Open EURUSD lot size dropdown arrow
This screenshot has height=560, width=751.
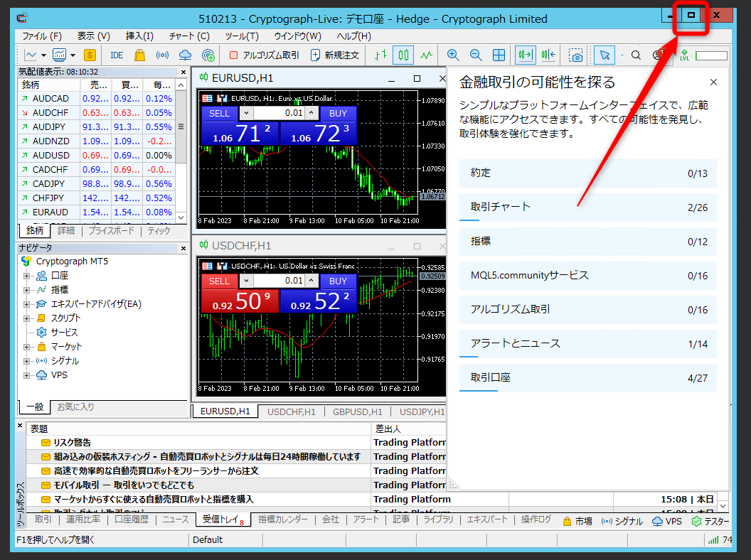tap(246, 113)
